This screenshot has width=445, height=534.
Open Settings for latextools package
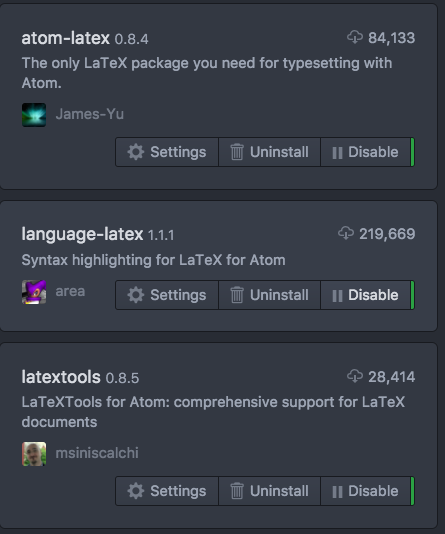(x=167, y=491)
